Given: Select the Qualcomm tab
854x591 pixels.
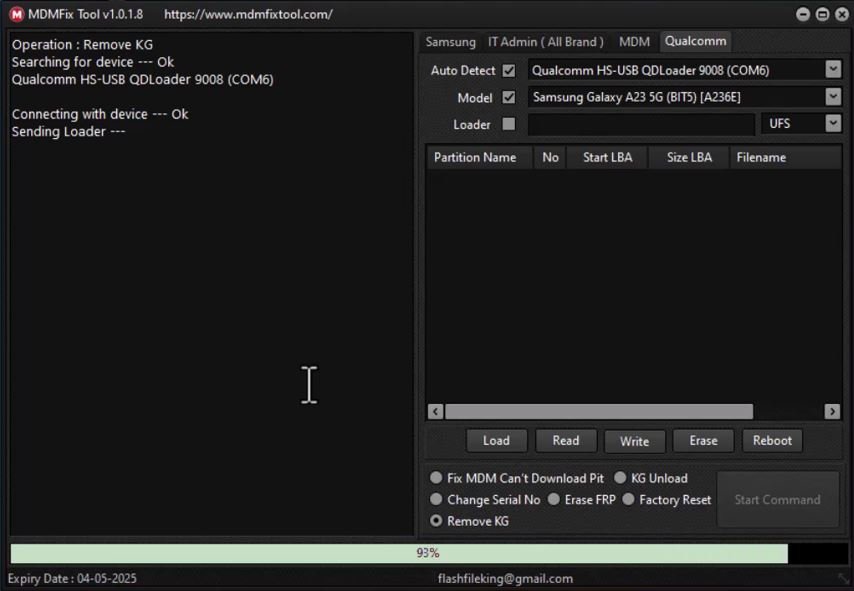Looking at the screenshot, I should [x=696, y=41].
